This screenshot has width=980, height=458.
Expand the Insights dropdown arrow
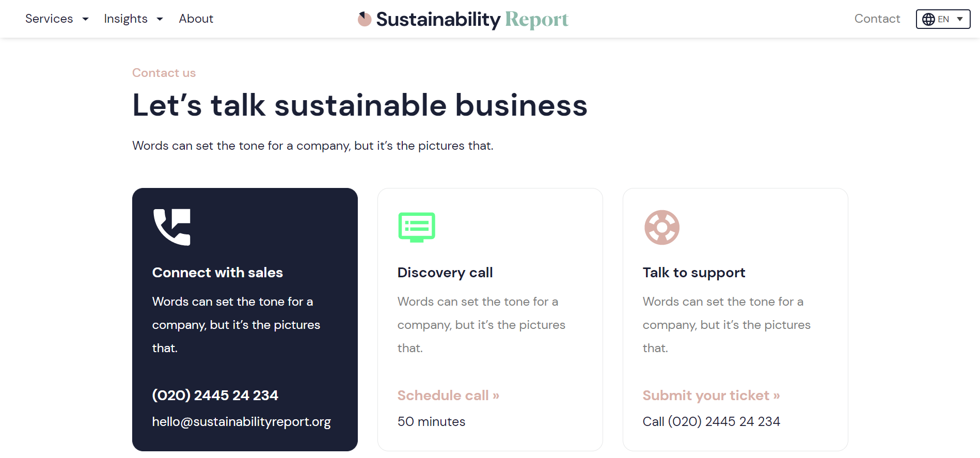point(160,19)
